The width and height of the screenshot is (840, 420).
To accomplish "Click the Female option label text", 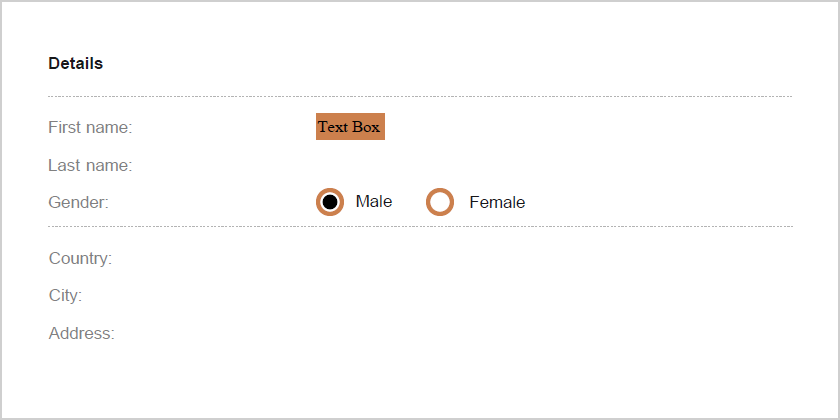I will pyautogui.click(x=497, y=202).
